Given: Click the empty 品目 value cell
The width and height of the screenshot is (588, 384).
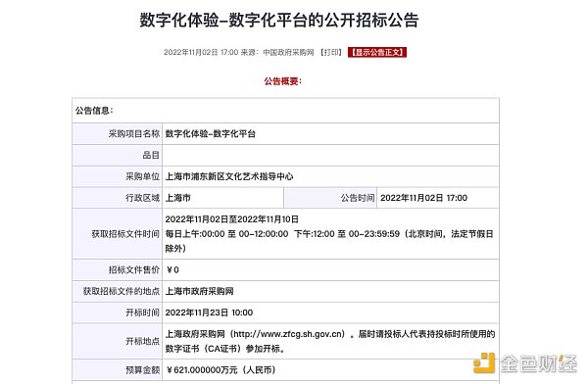Looking at the screenshot, I should coord(330,155).
